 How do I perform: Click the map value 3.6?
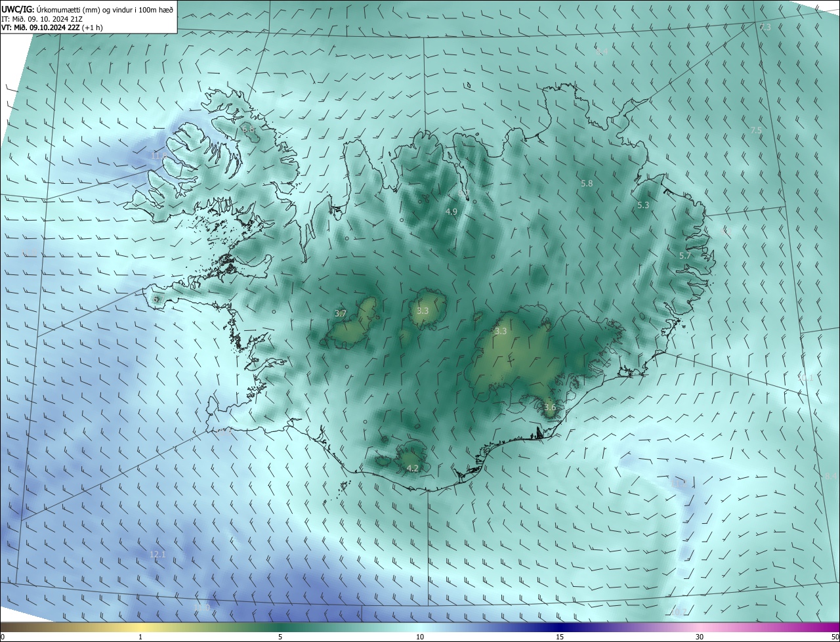click(x=550, y=407)
